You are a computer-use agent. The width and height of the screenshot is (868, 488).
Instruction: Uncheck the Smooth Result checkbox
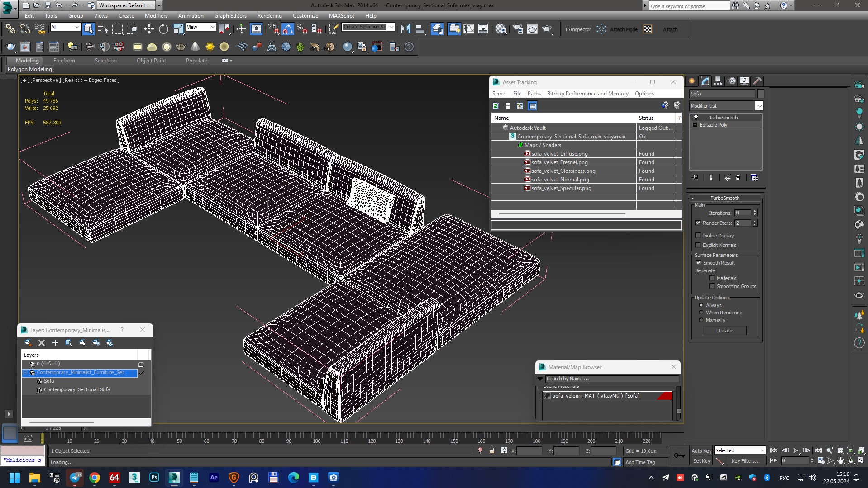[698, 263]
